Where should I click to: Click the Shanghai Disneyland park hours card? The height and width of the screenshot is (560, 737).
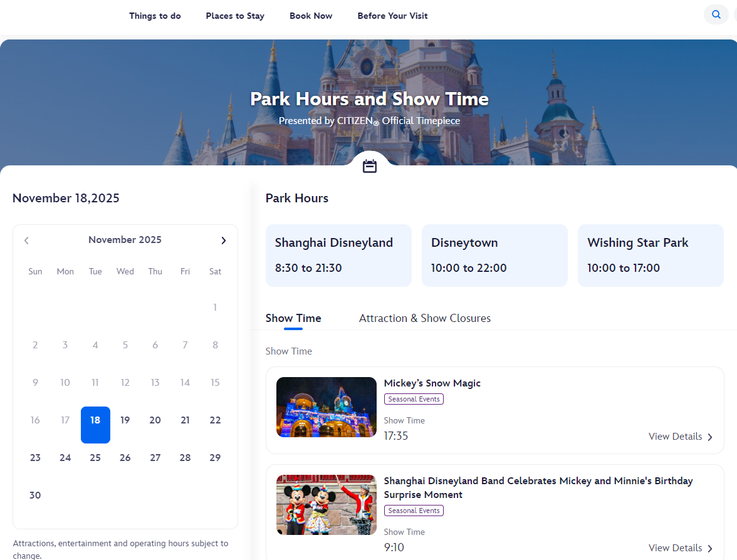point(338,256)
